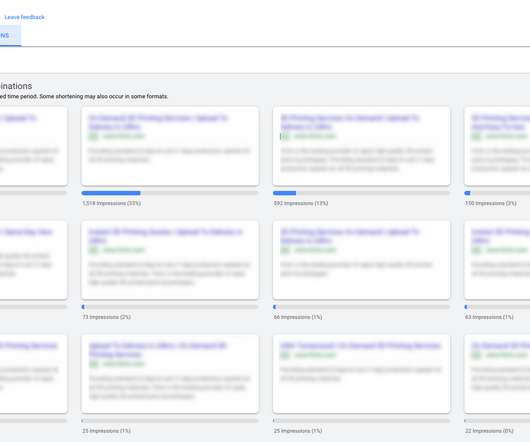Image resolution: width=530 pixels, height=442 pixels.
Task: Click the ad headline in the 73 impressions card
Action: [166, 236]
